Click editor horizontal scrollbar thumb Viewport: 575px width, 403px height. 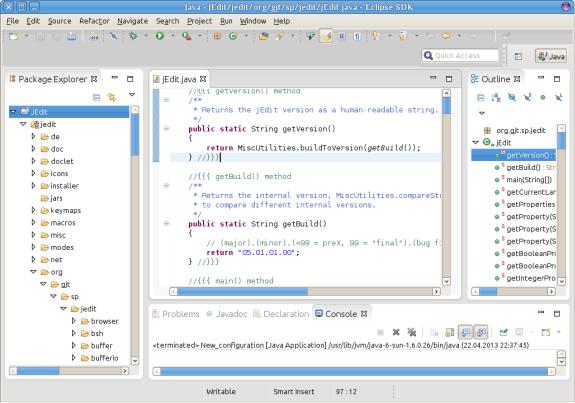click(x=242, y=292)
